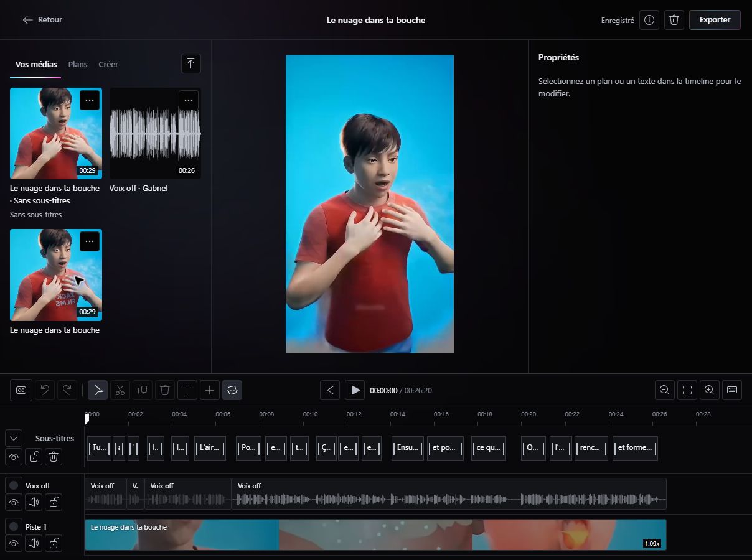Image resolution: width=752 pixels, height=560 pixels.
Task: Select the text T tool
Action: pos(187,390)
